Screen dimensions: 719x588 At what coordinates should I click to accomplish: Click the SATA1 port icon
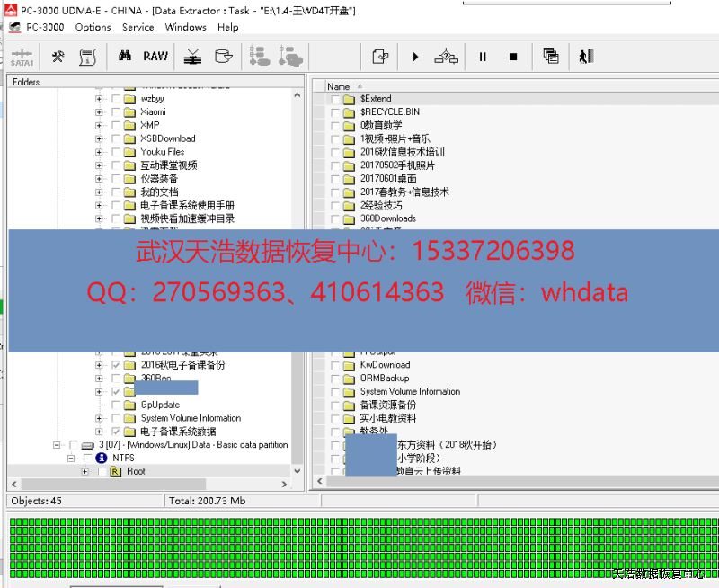pos(22,57)
